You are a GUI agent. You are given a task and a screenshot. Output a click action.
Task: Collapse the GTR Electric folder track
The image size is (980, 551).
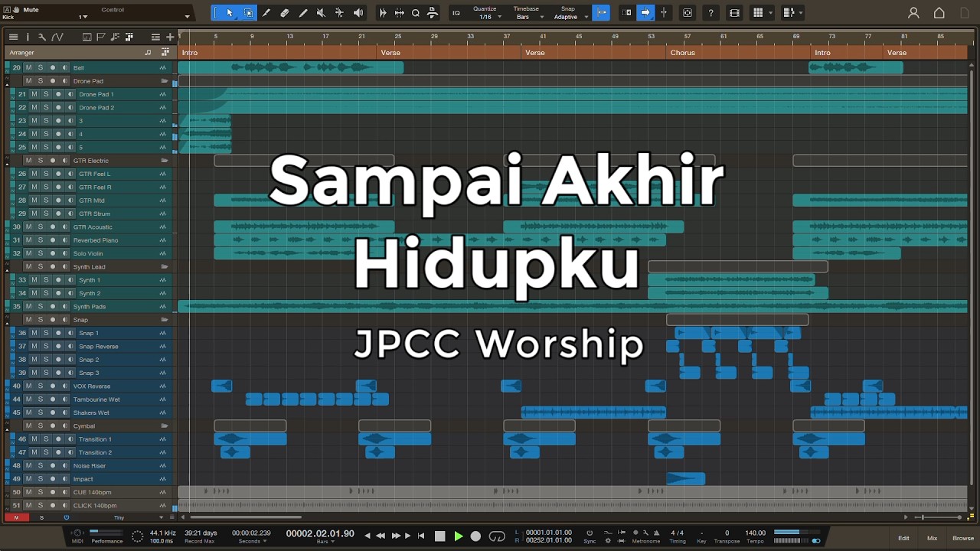tap(8, 163)
